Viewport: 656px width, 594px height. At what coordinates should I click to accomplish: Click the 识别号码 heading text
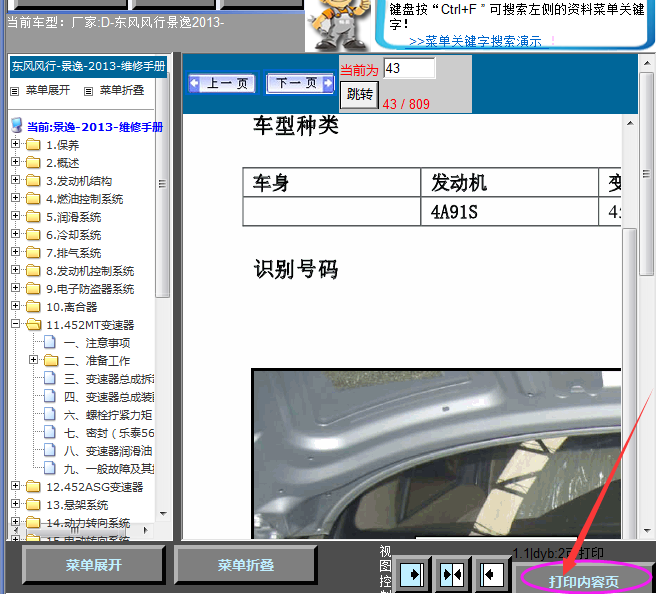point(296,269)
